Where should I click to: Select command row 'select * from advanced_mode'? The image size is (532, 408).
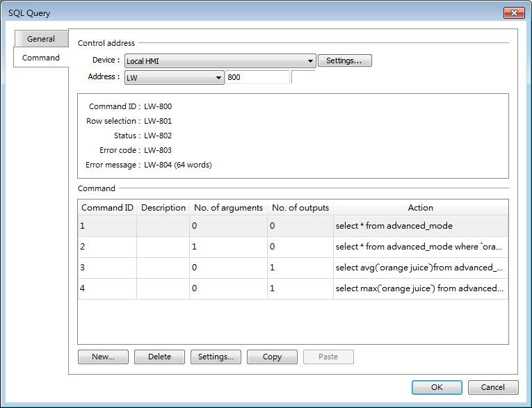click(293, 226)
